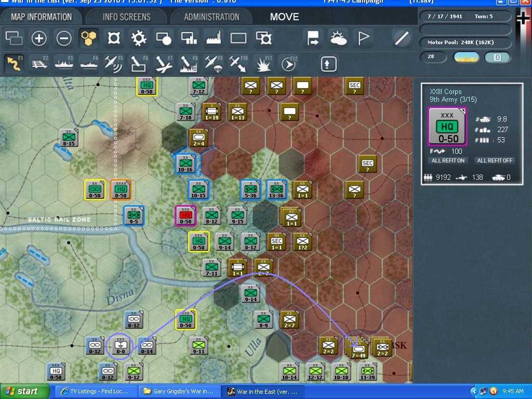Open Gary Grigsby's War in folder window
This screenshot has width=532, height=399.
coord(180,391)
